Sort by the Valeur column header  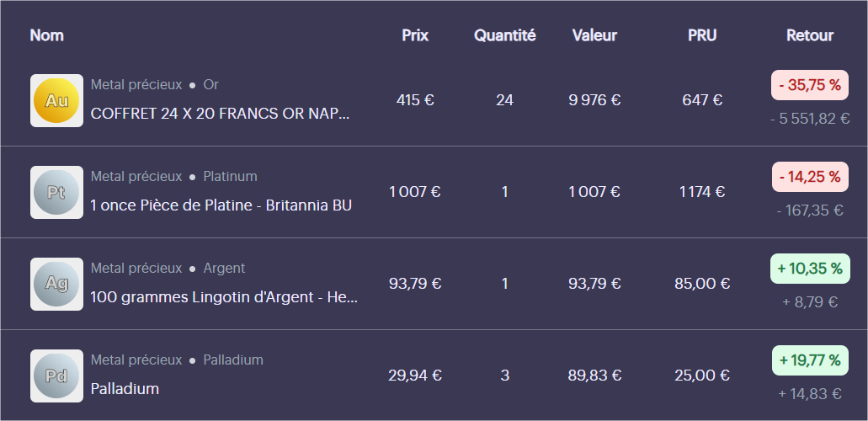tap(594, 35)
